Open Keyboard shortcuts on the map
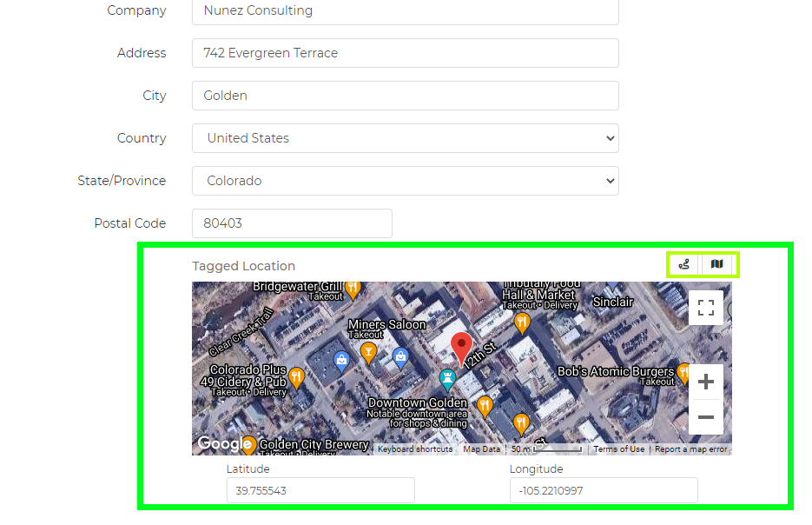The width and height of the screenshot is (812, 525). (415, 449)
